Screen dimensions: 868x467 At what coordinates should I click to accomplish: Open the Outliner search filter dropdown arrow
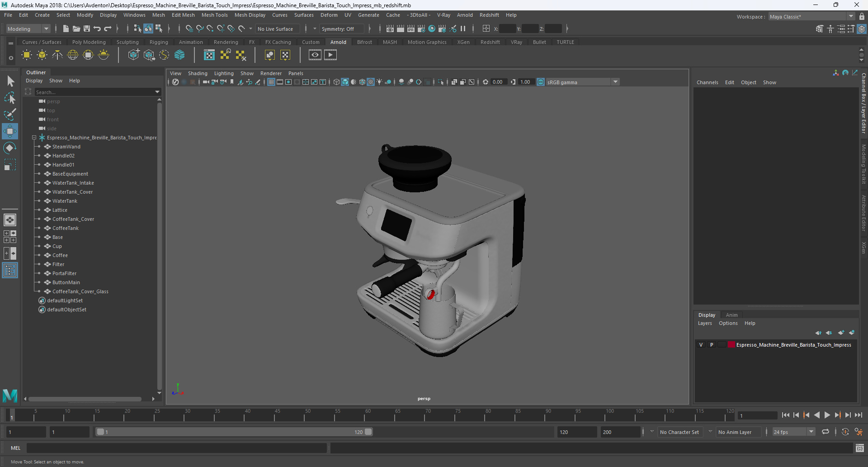point(157,92)
